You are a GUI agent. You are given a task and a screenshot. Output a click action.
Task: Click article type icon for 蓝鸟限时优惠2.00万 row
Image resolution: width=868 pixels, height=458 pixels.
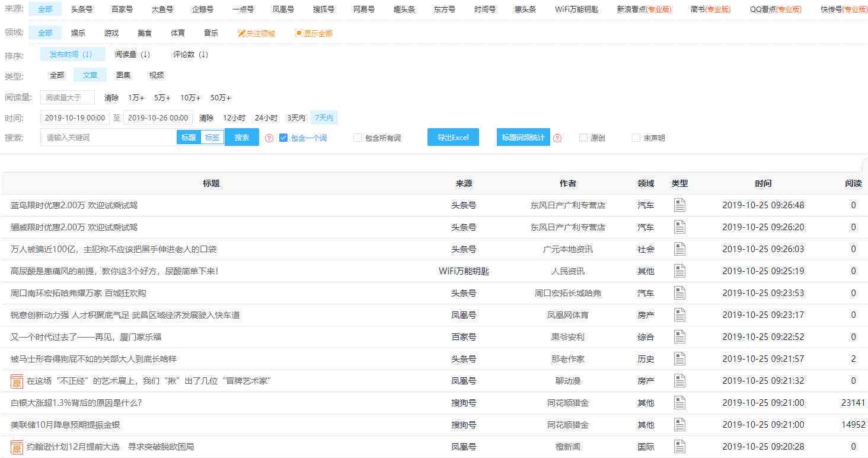679,205
